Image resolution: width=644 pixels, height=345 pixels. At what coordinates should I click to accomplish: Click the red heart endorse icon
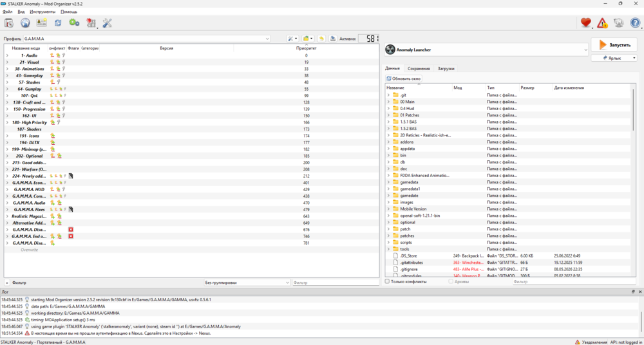[x=585, y=23]
